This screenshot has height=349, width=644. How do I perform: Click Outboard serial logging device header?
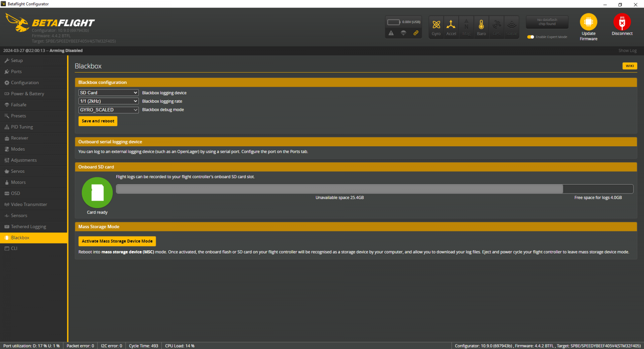[356, 142]
